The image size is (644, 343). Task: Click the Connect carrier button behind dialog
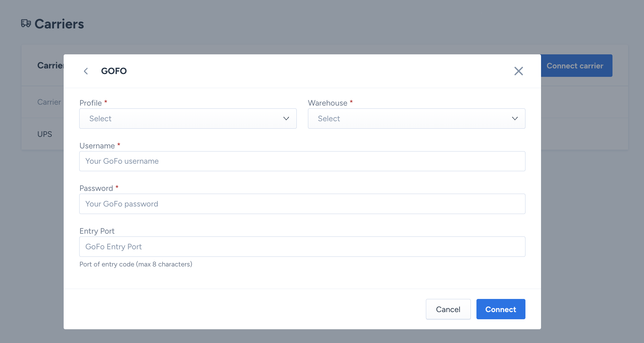point(577,66)
